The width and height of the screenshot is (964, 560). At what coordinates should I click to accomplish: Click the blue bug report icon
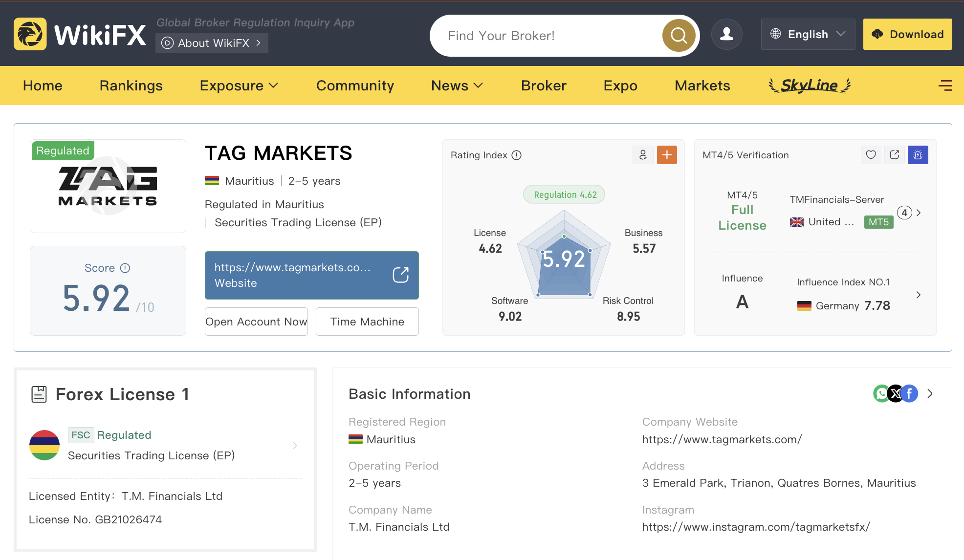(x=918, y=155)
